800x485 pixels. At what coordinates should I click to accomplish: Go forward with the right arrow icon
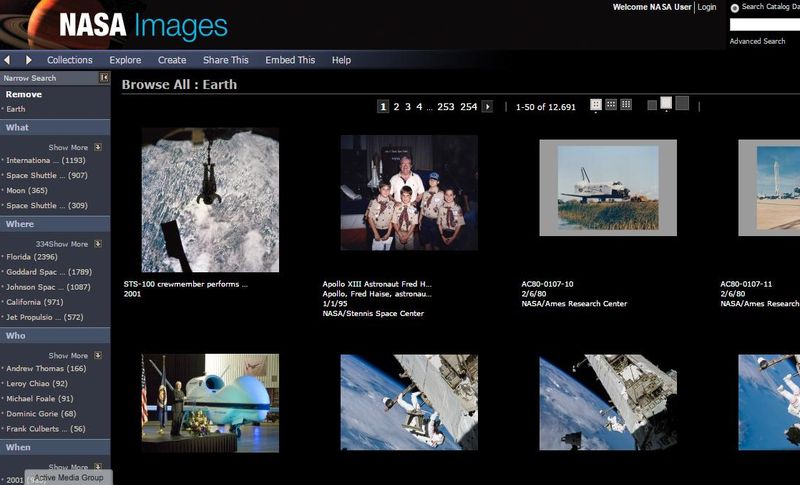coord(29,60)
